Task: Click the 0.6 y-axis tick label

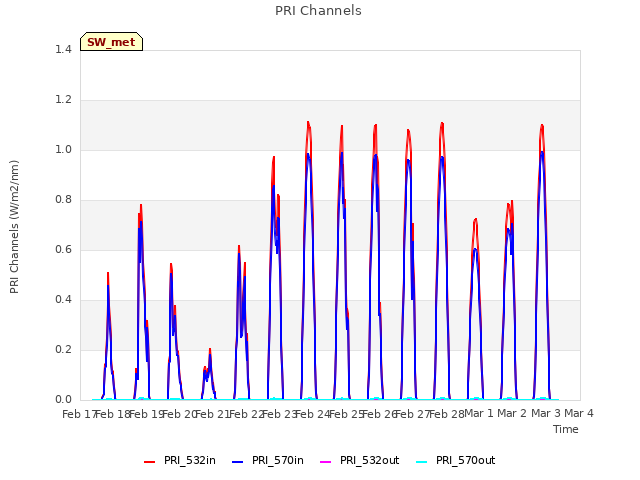Action: (63, 249)
